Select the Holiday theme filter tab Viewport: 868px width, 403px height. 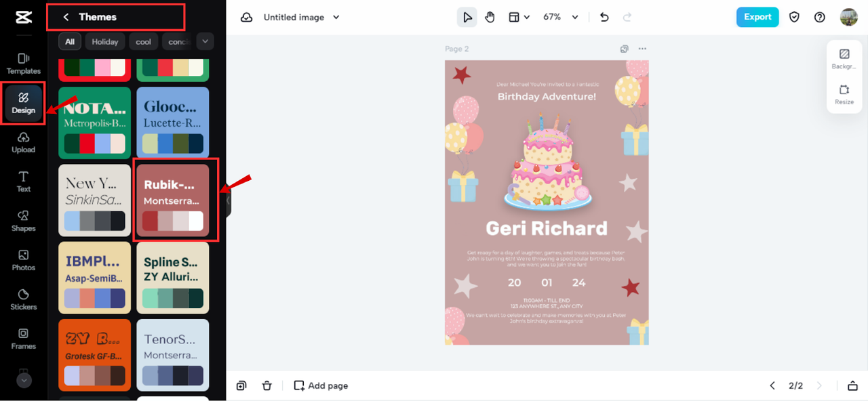tap(105, 41)
